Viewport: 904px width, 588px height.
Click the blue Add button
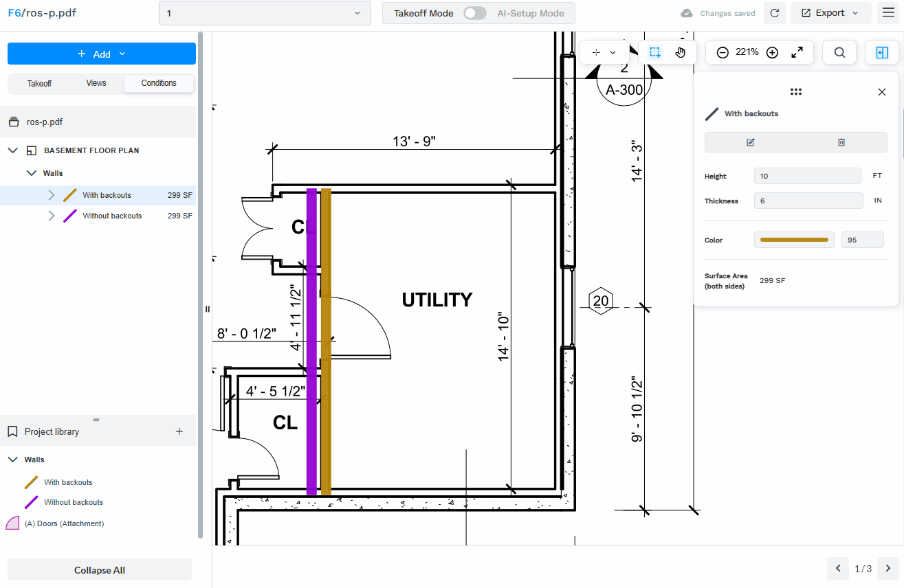[102, 54]
